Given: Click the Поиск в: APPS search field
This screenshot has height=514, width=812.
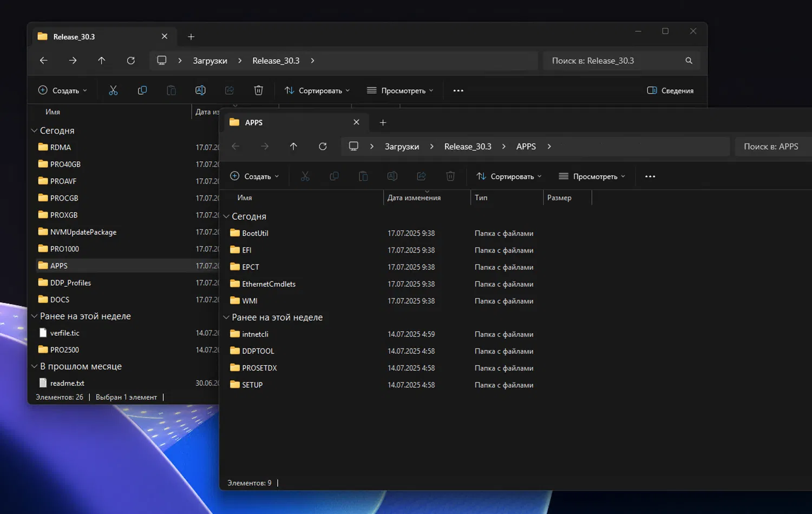Looking at the screenshot, I should click(x=771, y=147).
